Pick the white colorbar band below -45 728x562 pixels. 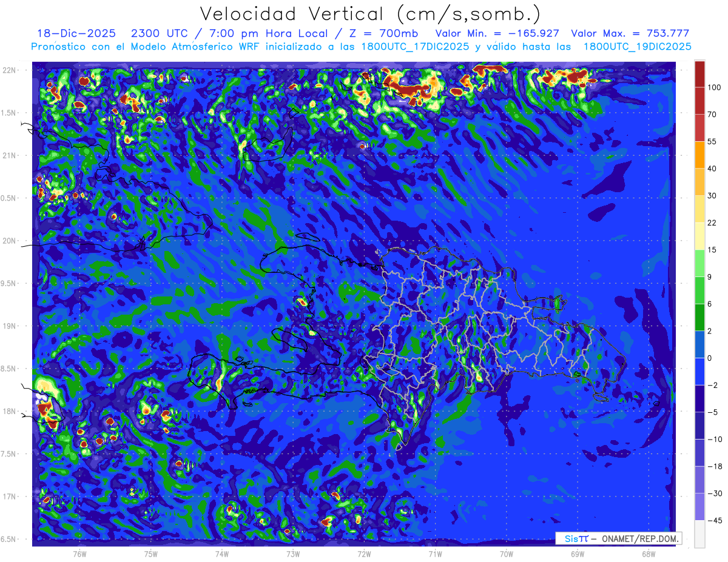click(x=699, y=534)
